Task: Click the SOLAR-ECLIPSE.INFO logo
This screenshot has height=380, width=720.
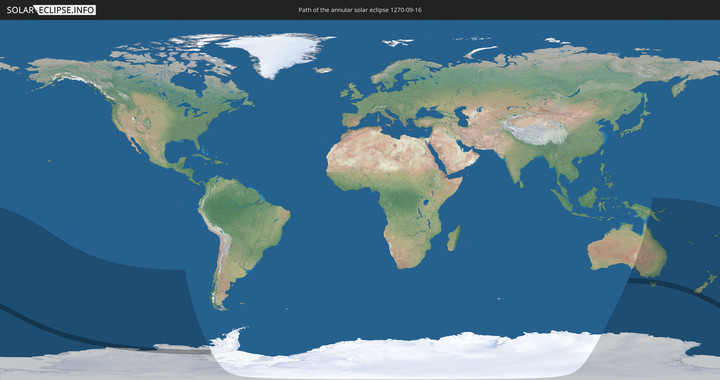Action: [51, 10]
